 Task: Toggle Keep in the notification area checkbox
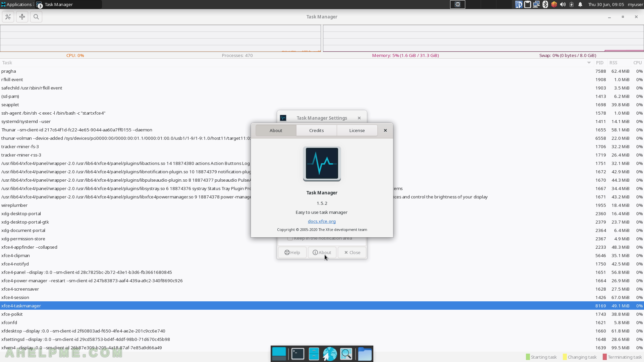click(x=290, y=238)
